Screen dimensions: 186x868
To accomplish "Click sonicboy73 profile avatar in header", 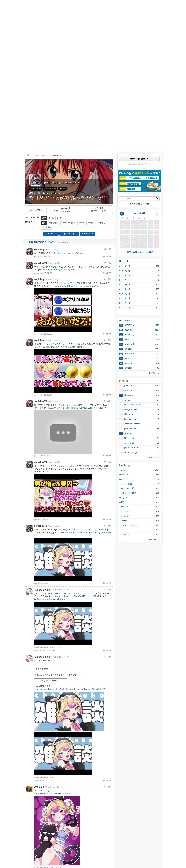I will click(35, 179).
